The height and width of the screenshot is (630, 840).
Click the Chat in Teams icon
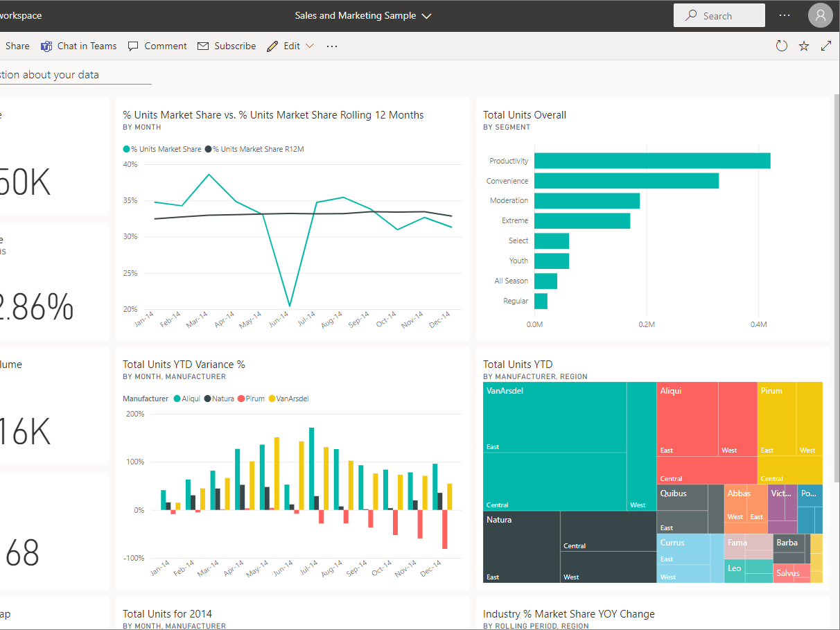(x=46, y=46)
